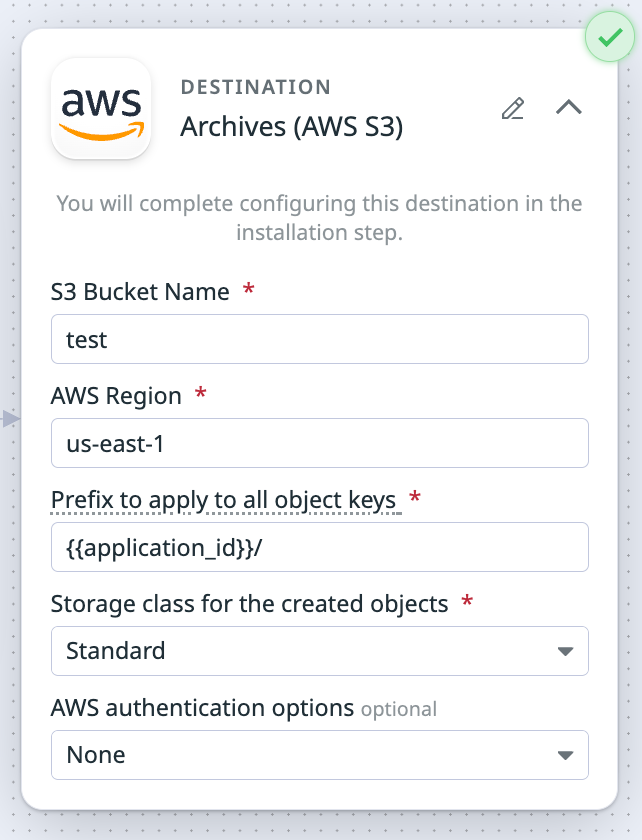Click the installation step info message
The height and width of the screenshot is (840, 642).
[x=319, y=218]
